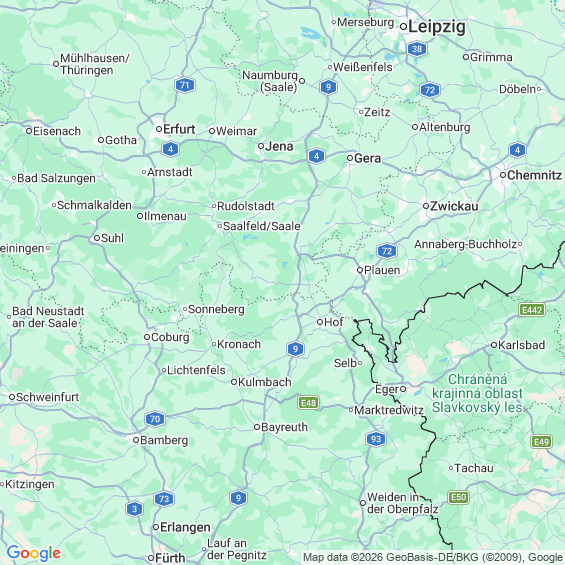Click the Chemnitz city label

[x=534, y=175]
